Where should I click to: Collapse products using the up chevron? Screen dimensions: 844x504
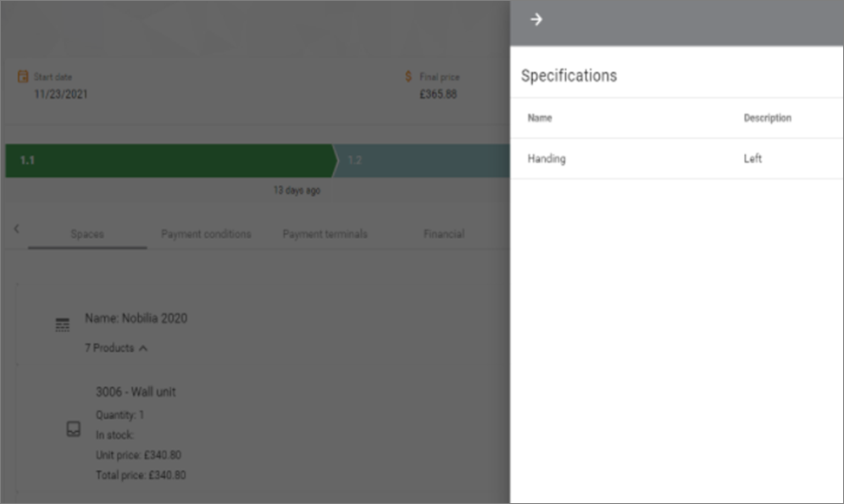(x=143, y=348)
